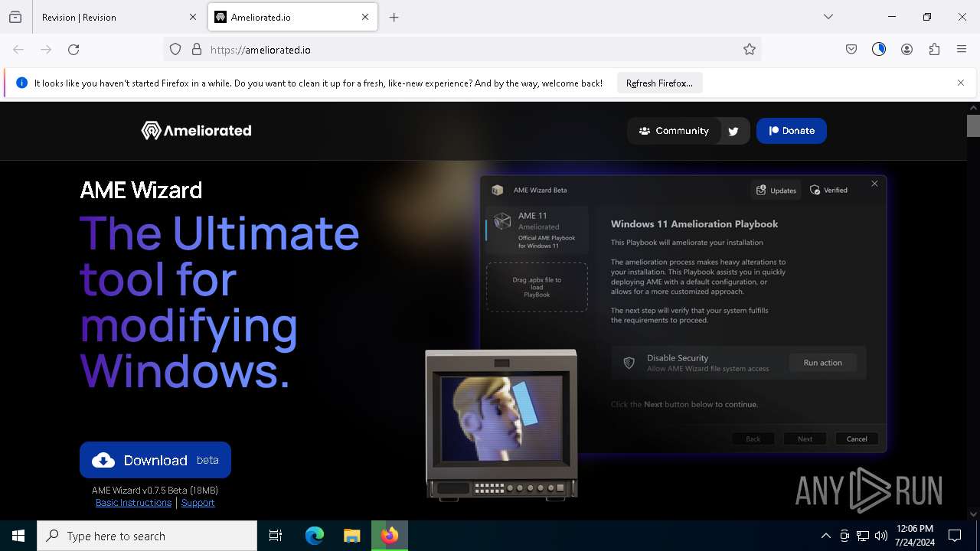Open the network tray icon
The image size is (980, 551).
tap(863, 536)
